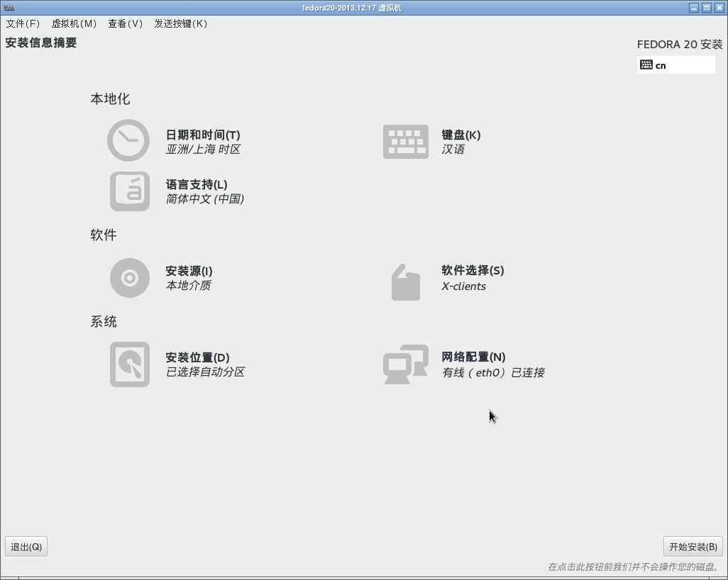Open software selection package icon
Screen dimensions: 728x580
pos(406,282)
